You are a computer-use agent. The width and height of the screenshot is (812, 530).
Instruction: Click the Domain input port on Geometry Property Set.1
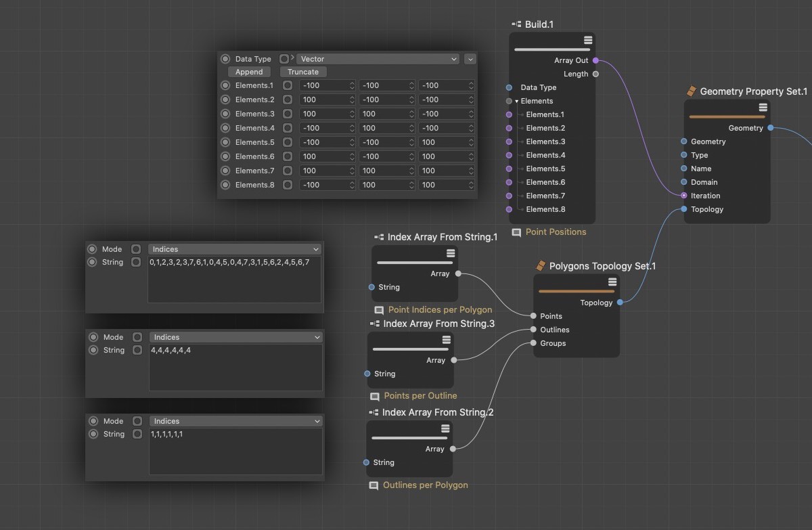[684, 182]
